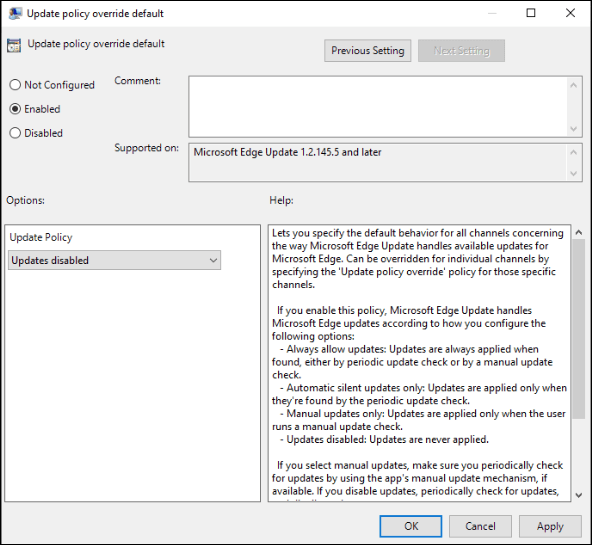Screen dimensions: 592x545
Task: Click the Supported on scroll down arrow
Action: 574,173
